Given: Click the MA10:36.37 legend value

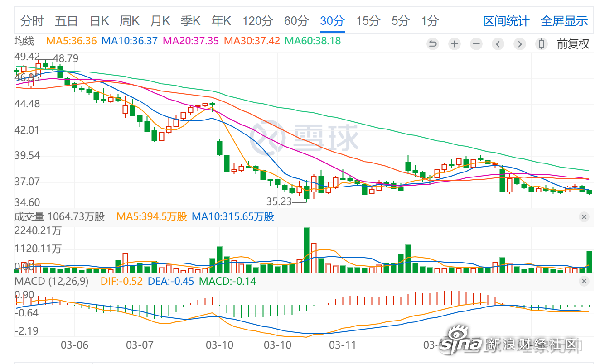Looking at the screenshot, I should tap(130, 41).
